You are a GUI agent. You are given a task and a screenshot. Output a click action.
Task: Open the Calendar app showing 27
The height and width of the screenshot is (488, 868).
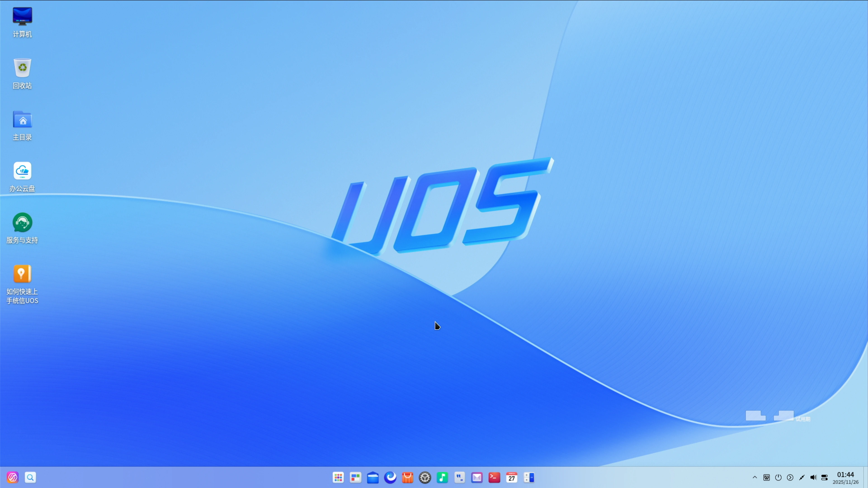pos(512,477)
